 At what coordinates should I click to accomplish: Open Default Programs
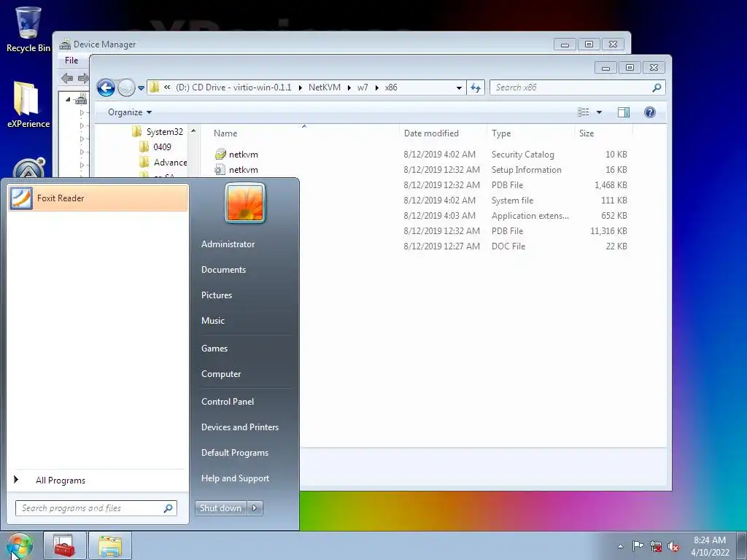click(234, 453)
